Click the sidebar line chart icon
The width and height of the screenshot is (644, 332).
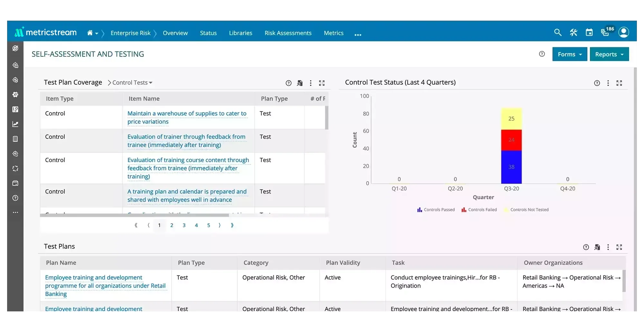tap(15, 124)
